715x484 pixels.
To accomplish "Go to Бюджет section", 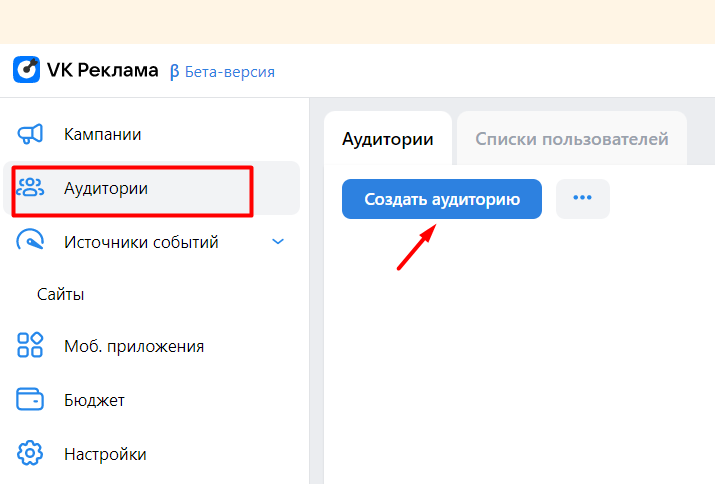I will (x=94, y=400).
